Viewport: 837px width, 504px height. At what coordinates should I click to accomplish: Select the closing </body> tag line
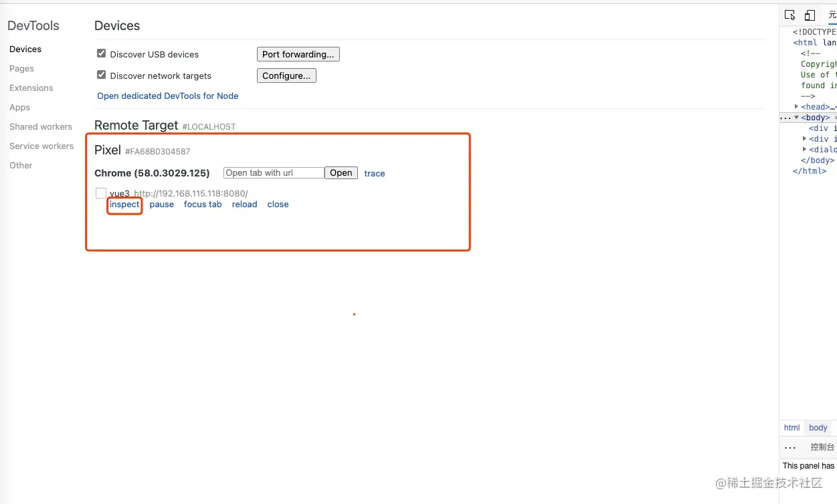click(818, 160)
